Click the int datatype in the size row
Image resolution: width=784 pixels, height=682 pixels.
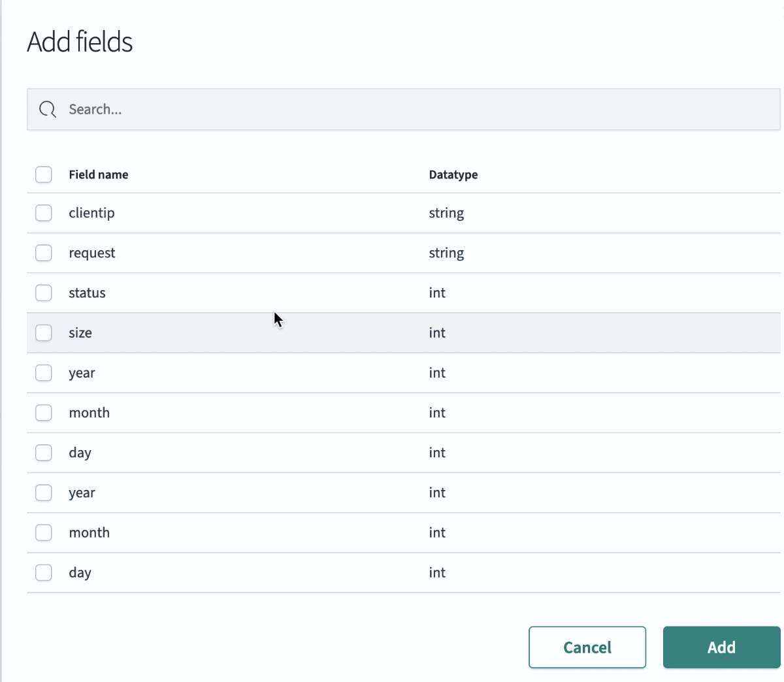(x=437, y=333)
